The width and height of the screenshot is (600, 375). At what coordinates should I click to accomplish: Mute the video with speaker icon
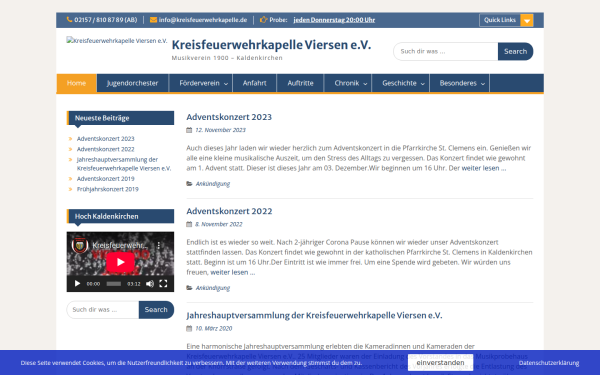[150, 284]
